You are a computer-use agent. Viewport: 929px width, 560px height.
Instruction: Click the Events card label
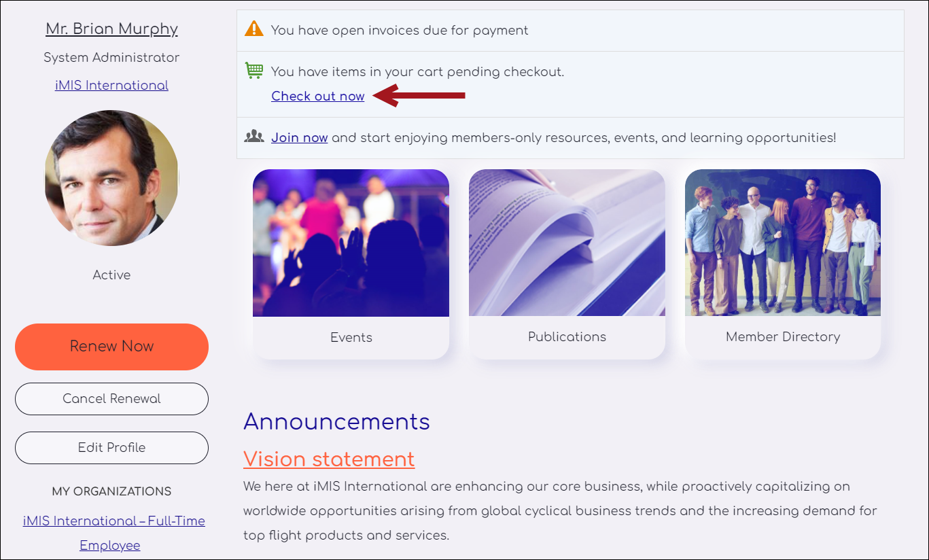pos(351,337)
